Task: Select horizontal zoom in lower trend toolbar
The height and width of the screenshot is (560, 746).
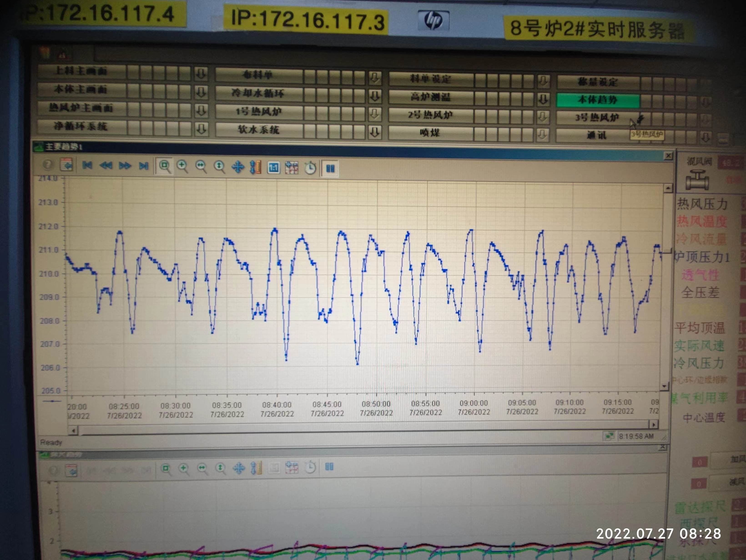Action: (202, 468)
